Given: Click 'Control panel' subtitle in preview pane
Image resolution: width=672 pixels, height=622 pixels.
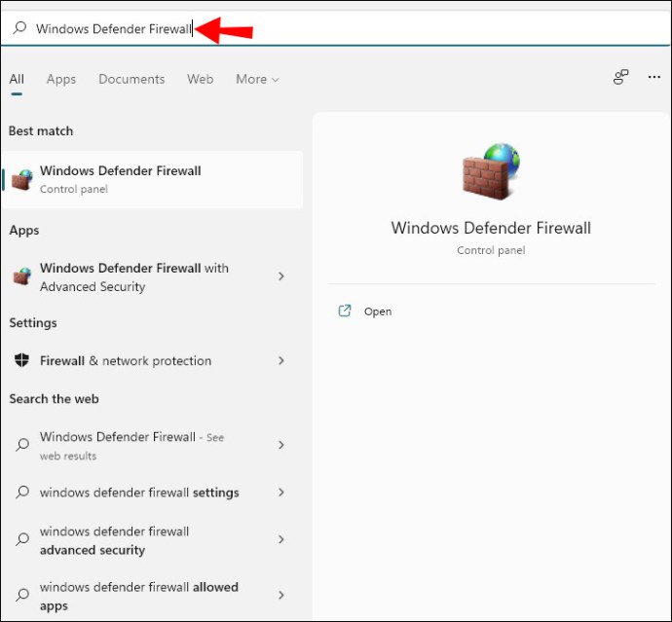Looking at the screenshot, I should point(491,250).
